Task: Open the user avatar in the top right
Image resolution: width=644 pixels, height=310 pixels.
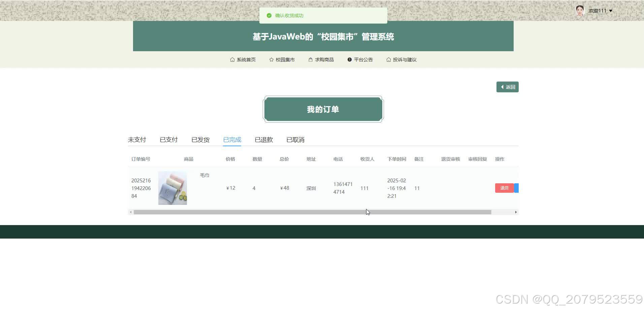Action: (580, 10)
